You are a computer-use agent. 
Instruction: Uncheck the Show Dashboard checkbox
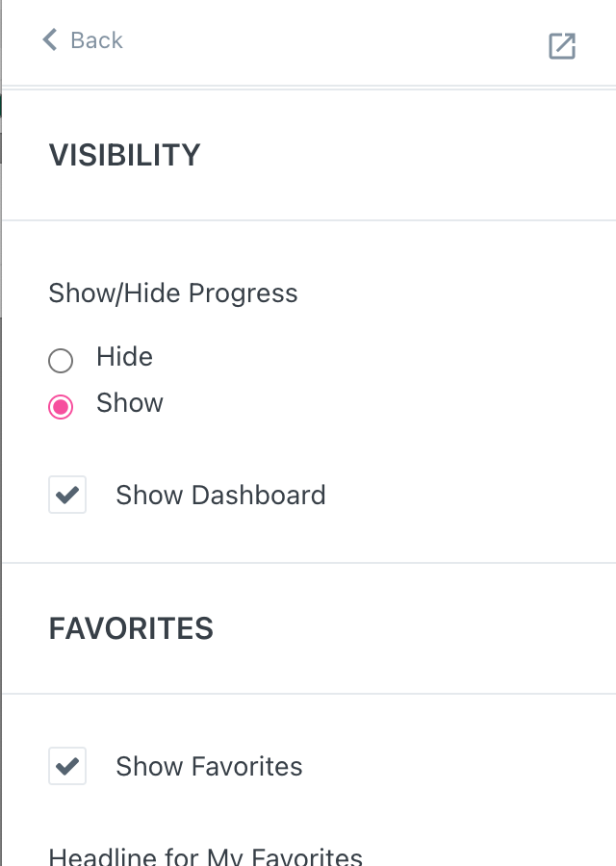click(67, 496)
